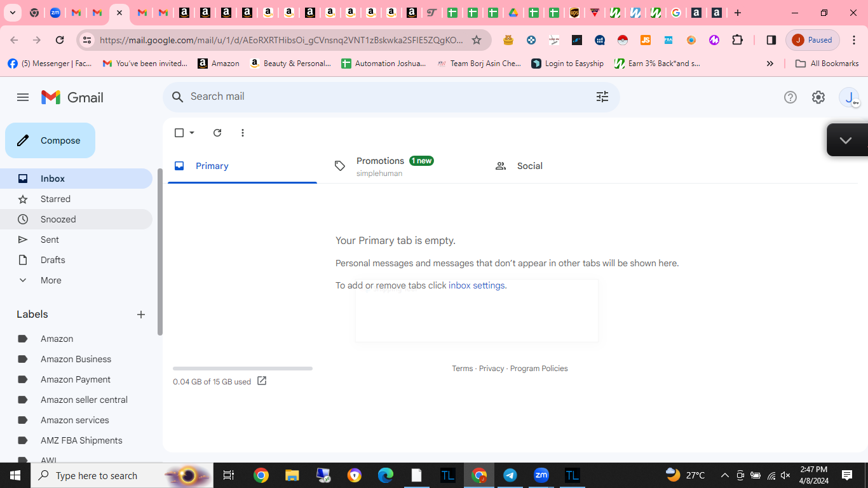Screen dimensions: 868x488
Task: Refresh the inbox message list
Action: tap(217, 133)
